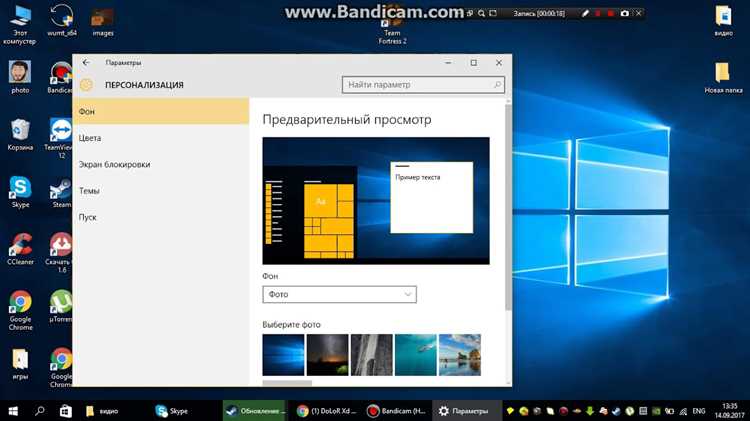Switch to the Bandicam taskbar button

pyautogui.click(x=397, y=411)
